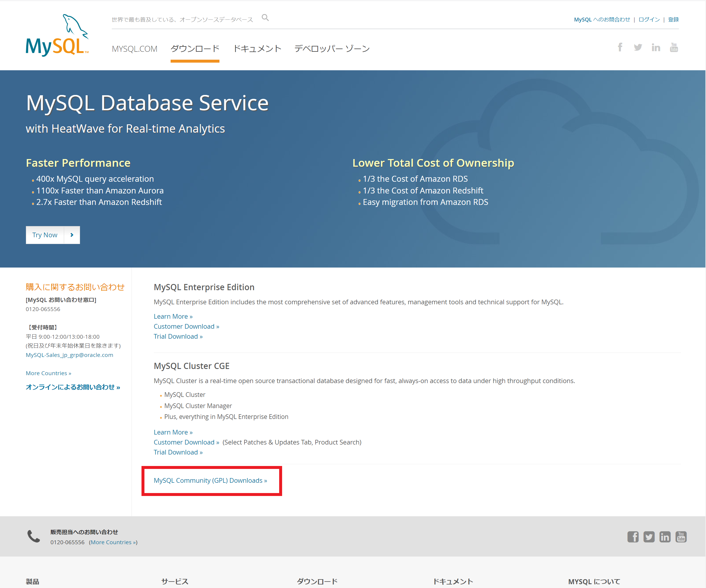Open LinkedIn icon in footer bar

[x=665, y=537]
